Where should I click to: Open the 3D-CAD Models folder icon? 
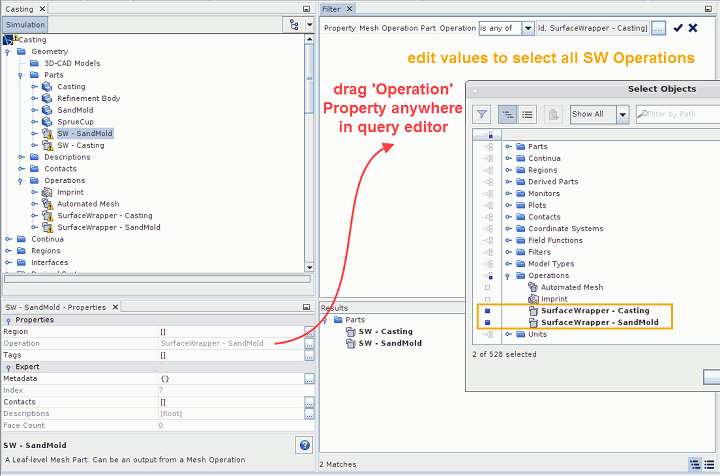[34, 63]
